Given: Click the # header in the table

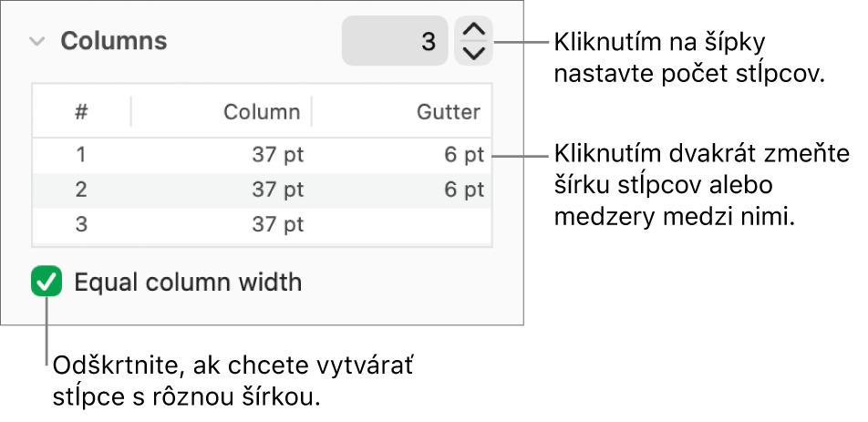Looking at the screenshot, I should pos(82,112).
